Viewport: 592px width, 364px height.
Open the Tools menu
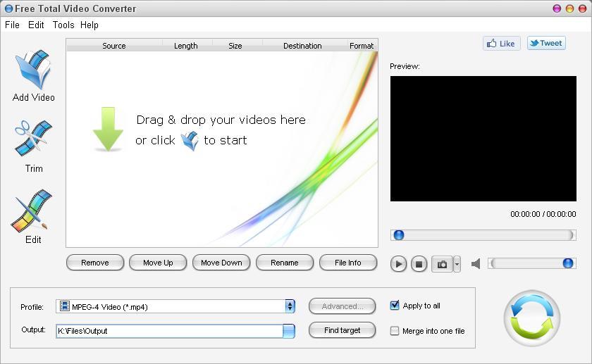[x=63, y=25]
